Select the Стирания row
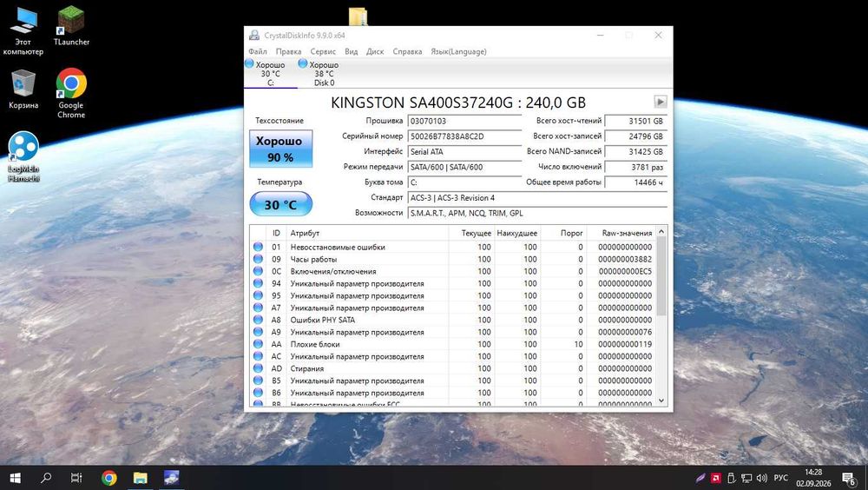Screen dimensions: 868x490 (x=453, y=368)
